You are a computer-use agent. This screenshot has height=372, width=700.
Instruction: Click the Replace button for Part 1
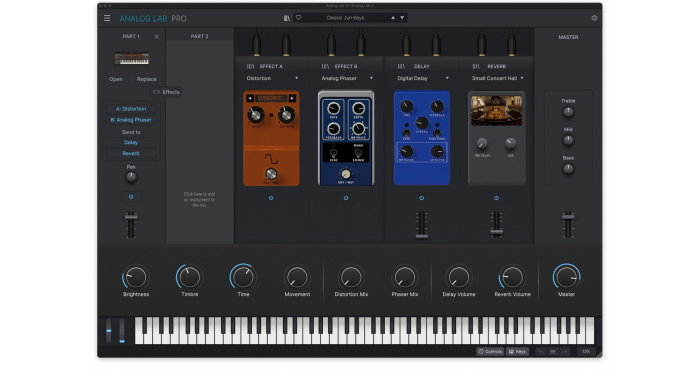click(x=146, y=79)
